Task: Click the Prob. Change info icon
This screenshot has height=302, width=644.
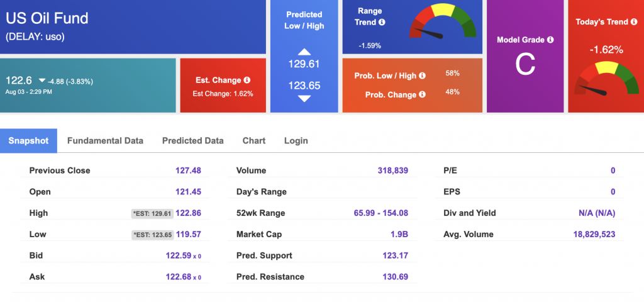Action: (x=422, y=94)
